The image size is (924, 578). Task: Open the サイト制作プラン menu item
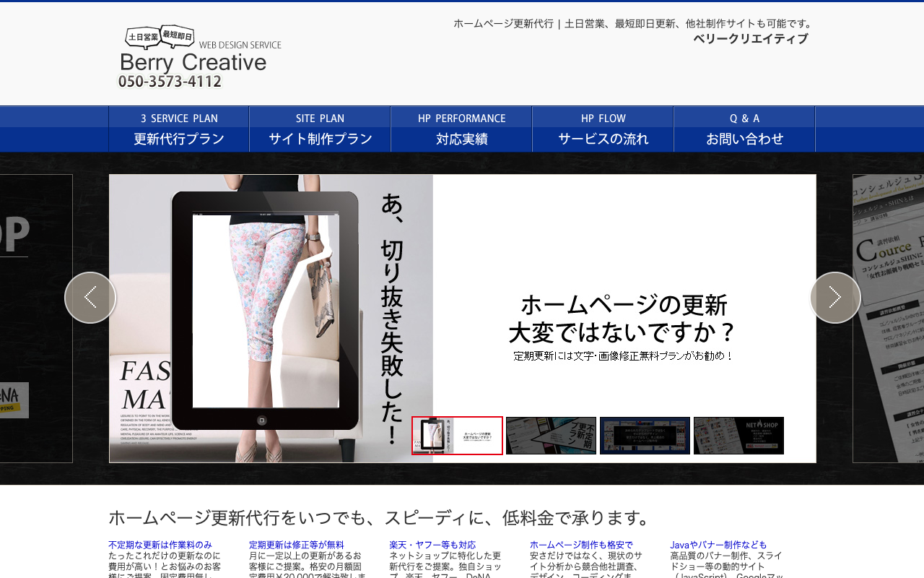(321, 129)
